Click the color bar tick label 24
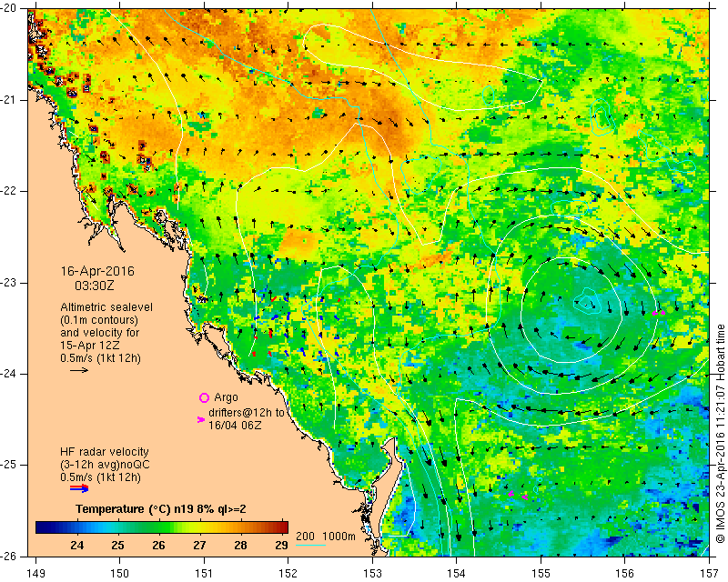The image size is (728, 582). pyautogui.click(x=77, y=545)
